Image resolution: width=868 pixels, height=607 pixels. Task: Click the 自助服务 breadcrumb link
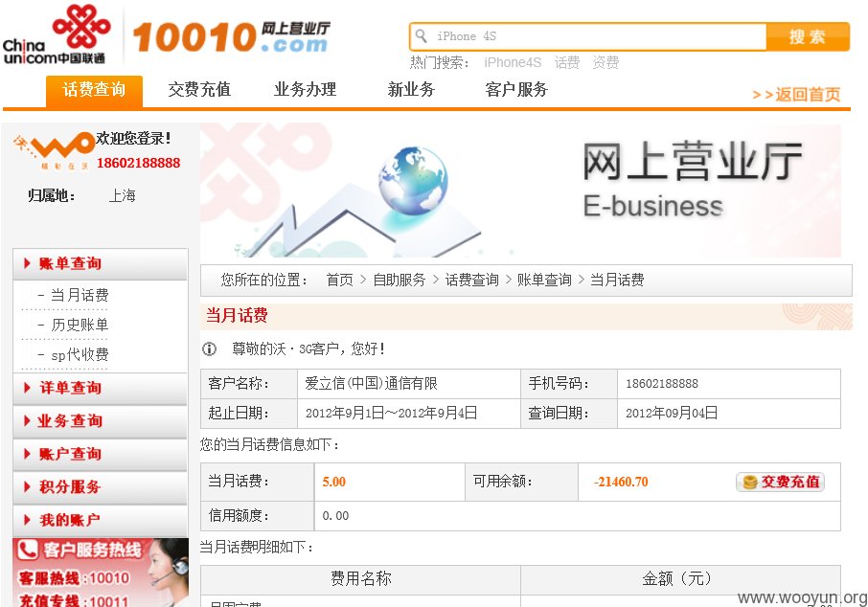400,280
